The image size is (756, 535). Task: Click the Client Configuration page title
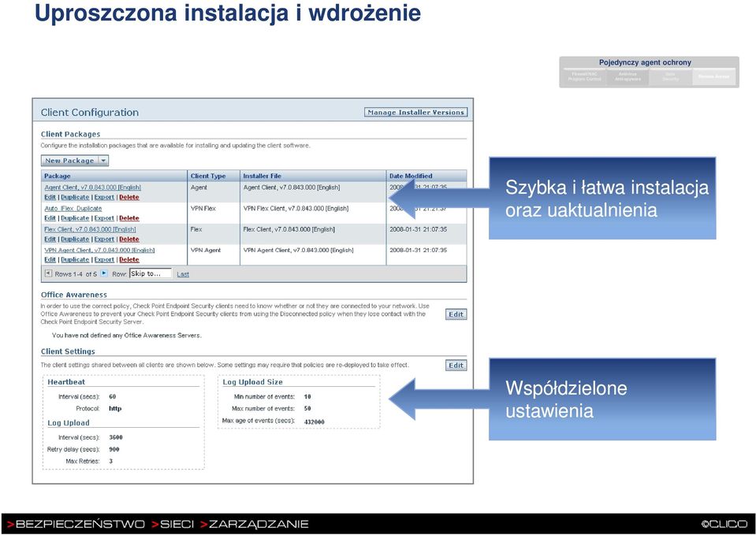click(x=90, y=113)
